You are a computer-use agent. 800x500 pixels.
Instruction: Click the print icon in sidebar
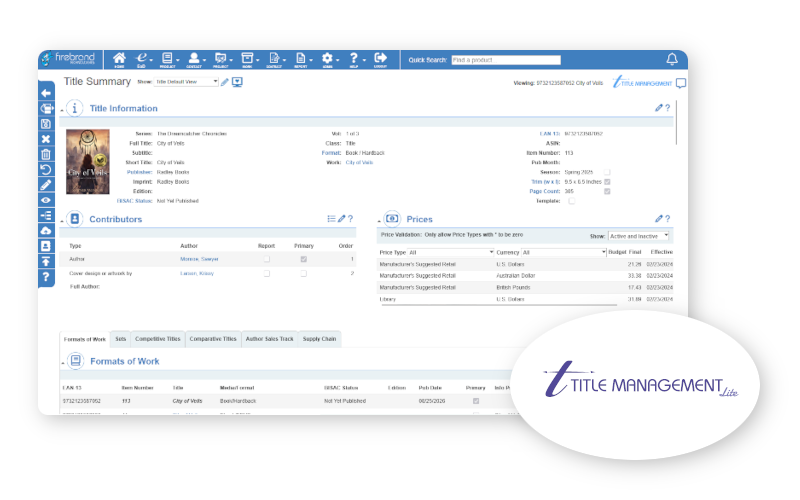46,109
